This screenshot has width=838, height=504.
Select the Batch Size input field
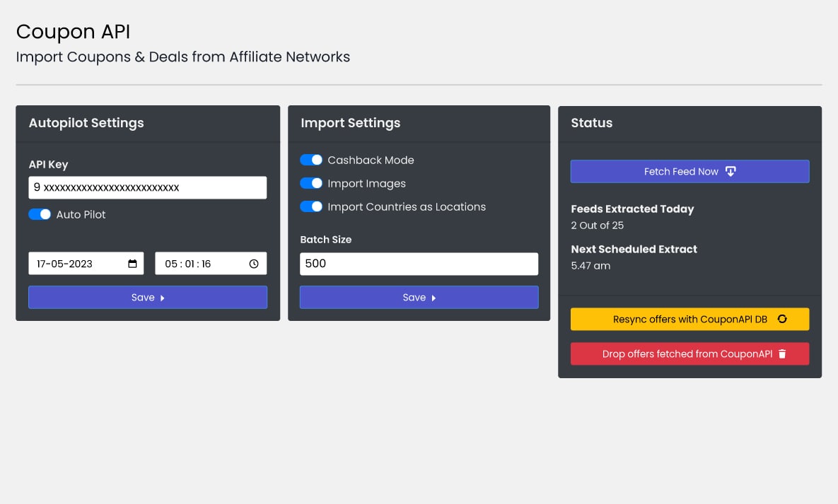pos(419,264)
